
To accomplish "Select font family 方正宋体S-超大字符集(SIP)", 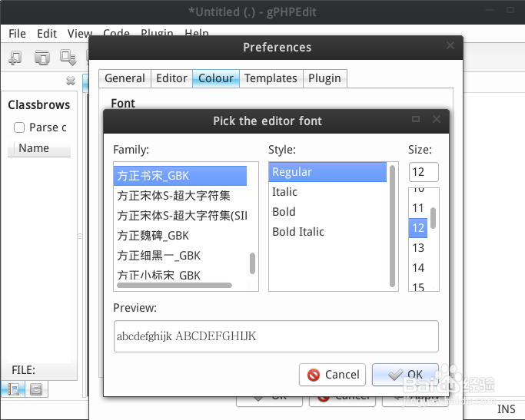I will 180,216.
